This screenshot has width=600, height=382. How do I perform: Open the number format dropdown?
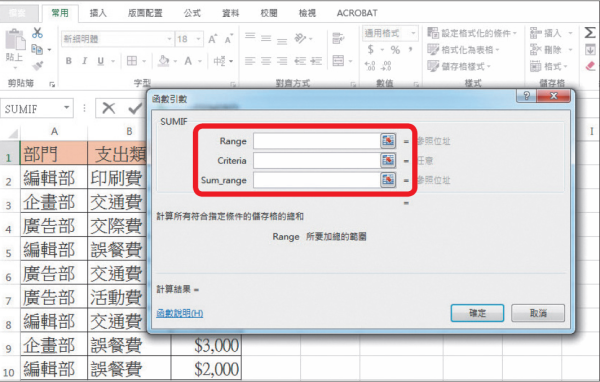[x=413, y=33]
